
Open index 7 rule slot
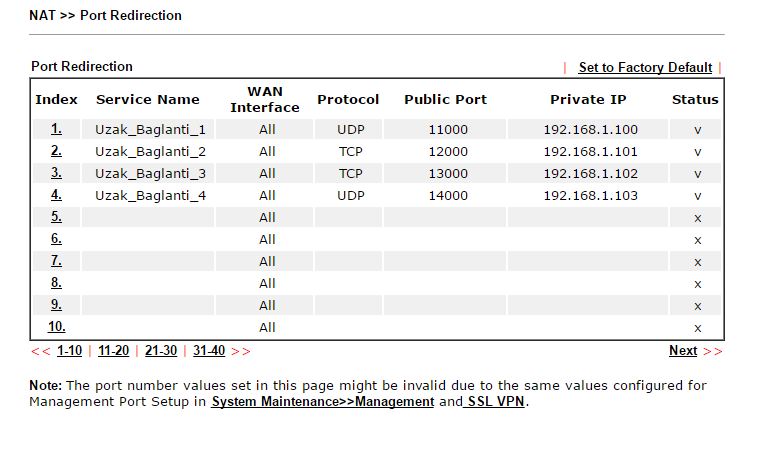click(56, 261)
